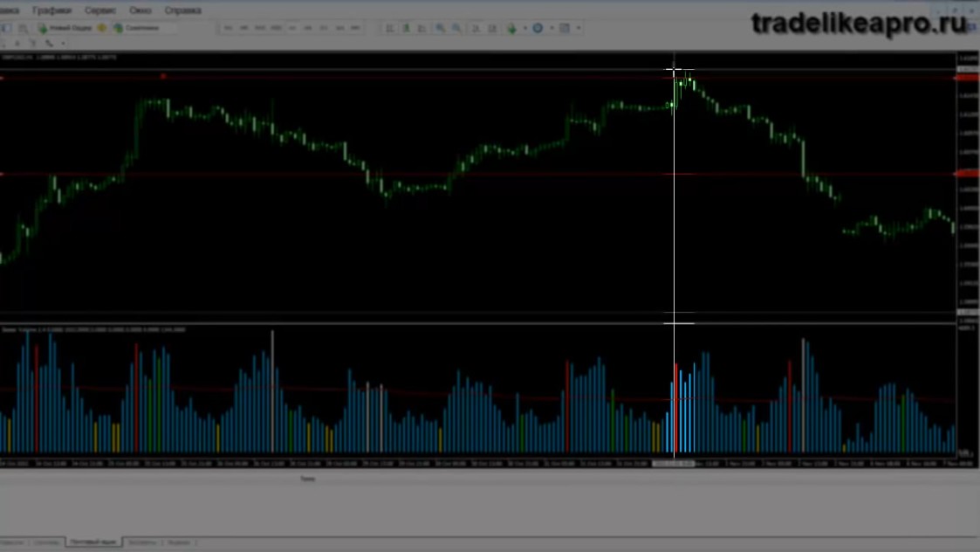The image size is (980, 552).
Task: Select the candlestick chart type icon
Action: [407, 28]
